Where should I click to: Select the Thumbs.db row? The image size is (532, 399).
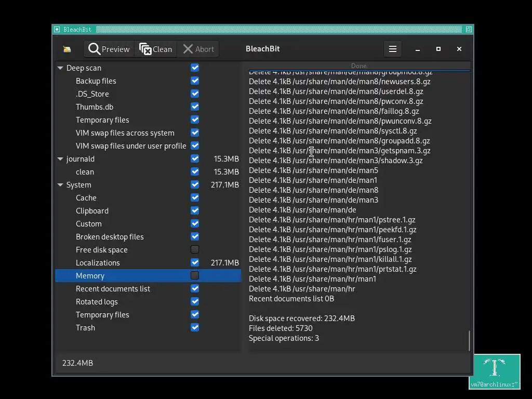pos(148,107)
